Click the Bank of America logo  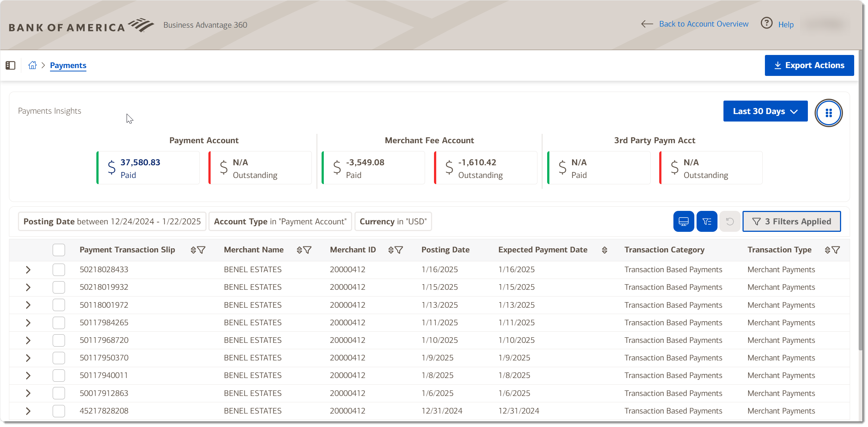[81, 25]
